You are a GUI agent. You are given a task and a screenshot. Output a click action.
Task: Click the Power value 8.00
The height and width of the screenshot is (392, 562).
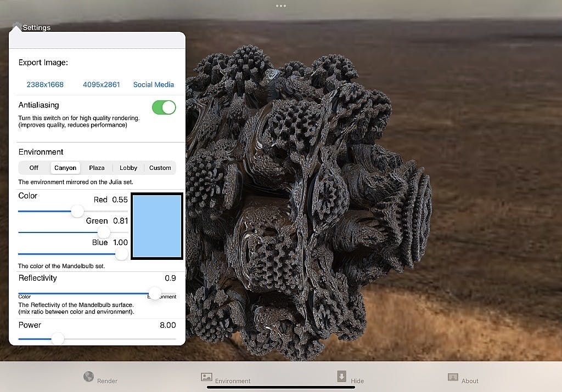(168, 325)
